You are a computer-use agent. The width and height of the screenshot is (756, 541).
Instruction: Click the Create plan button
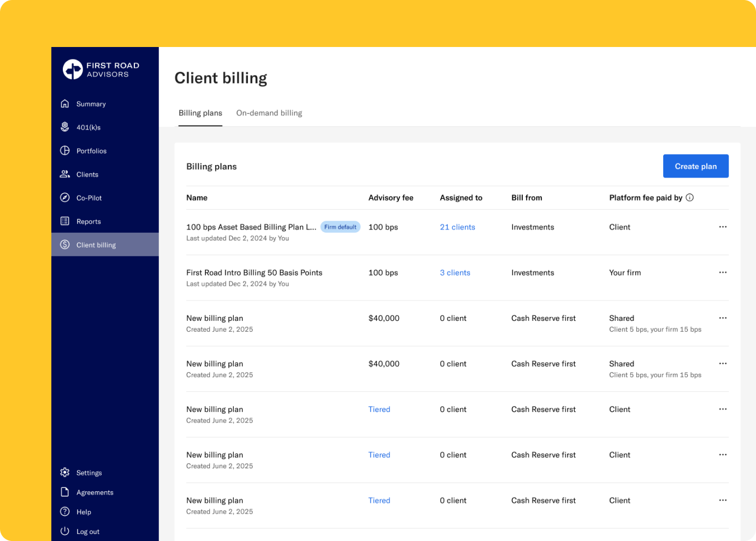tap(695, 166)
